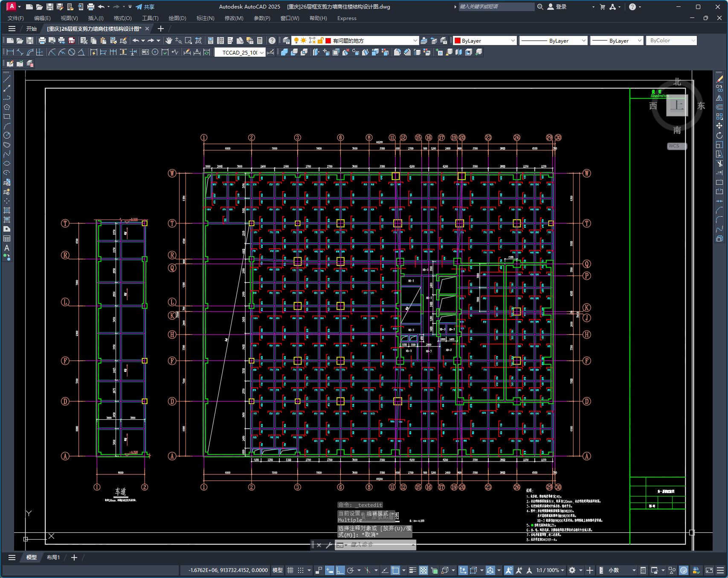
Task: Toggle polar tracking
Action: click(x=351, y=570)
